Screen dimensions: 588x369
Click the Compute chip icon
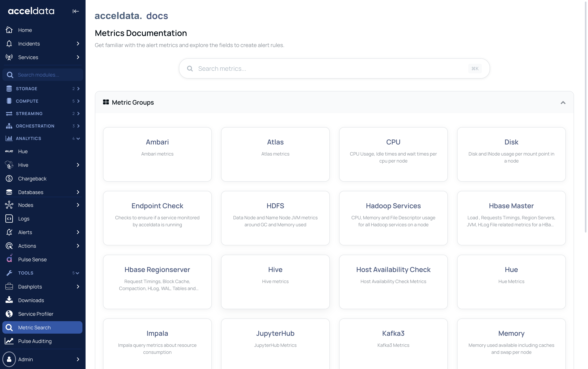[9, 101]
